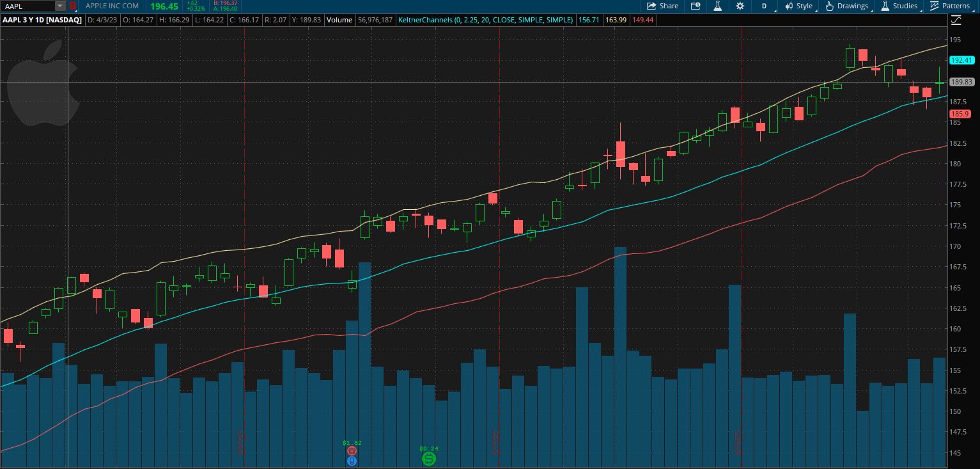Click the chart scale icon at top right
Viewport: 980px width, 469px height.
click(x=956, y=20)
